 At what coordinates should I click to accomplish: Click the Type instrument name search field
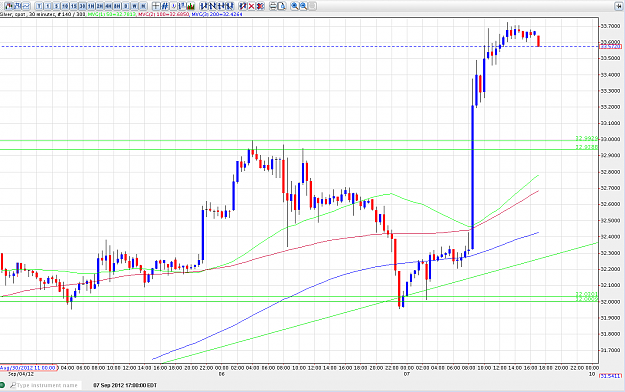[46, 385]
